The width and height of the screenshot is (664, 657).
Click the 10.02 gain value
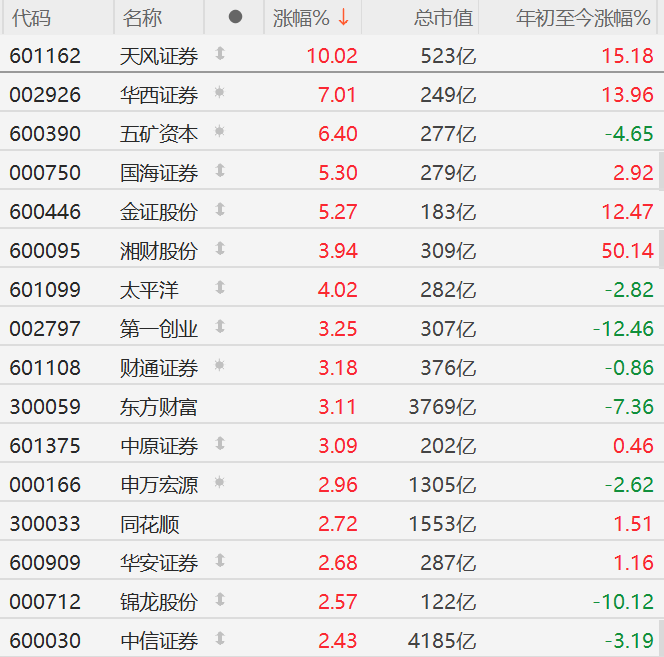(x=332, y=56)
